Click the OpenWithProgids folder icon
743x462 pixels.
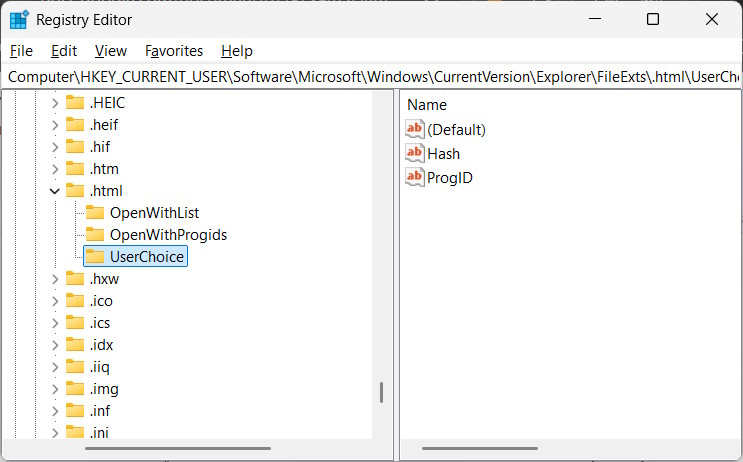click(95, 234)
